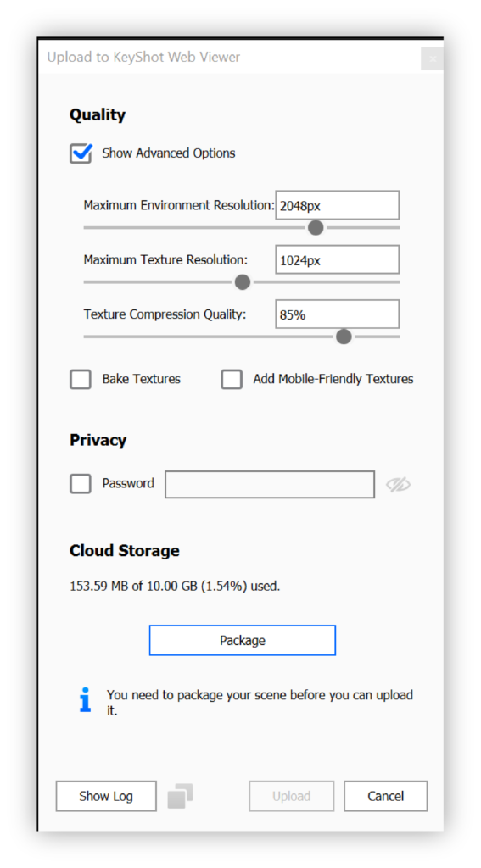Click the 85% compression quality field
Image resolution: width=481 pixels, height=868 pixels.
pyautogui.click(x=338, y=314)
